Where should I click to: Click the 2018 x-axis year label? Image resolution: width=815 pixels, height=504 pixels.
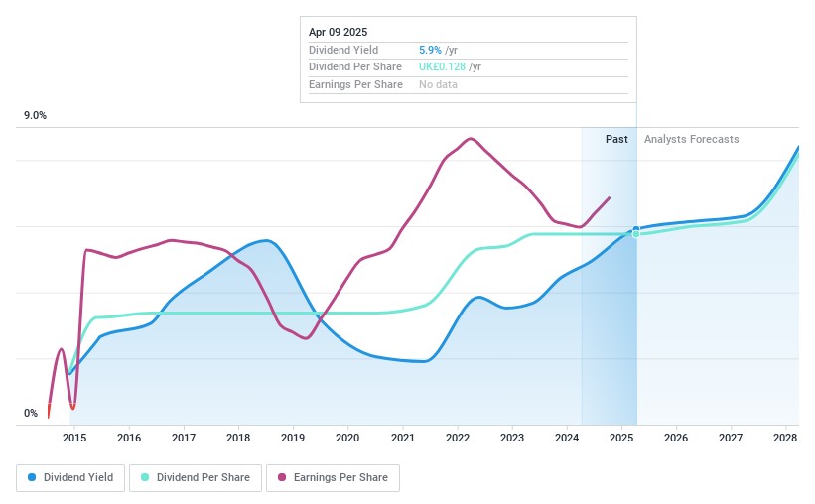tap(238, 438)
